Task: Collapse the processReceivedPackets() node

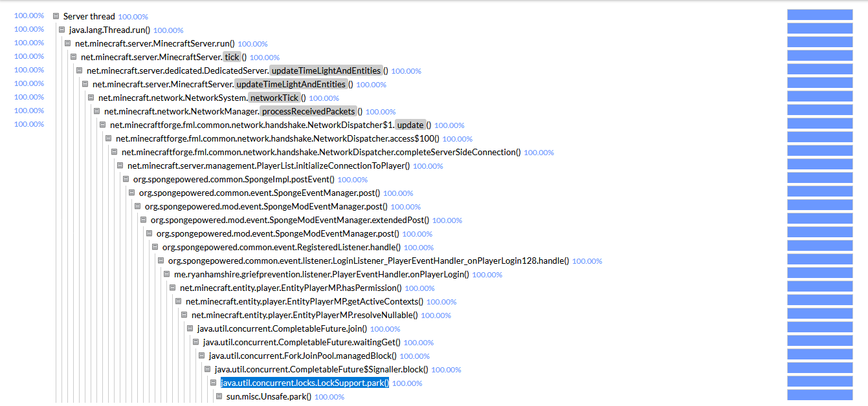Action: [x=96, y=111]
